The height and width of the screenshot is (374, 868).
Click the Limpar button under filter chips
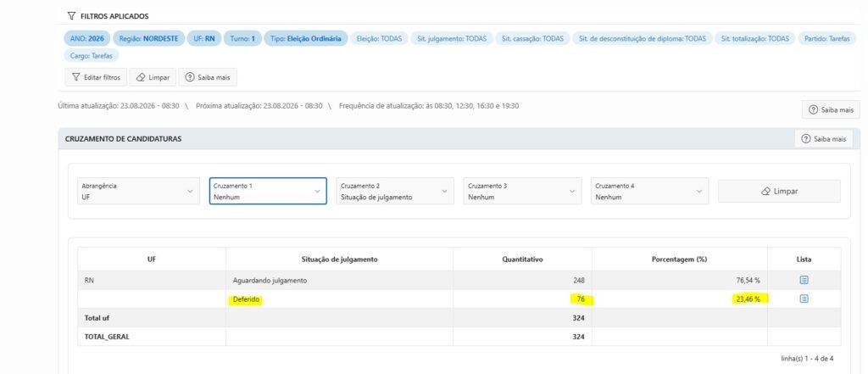click(x=153, y=77)
